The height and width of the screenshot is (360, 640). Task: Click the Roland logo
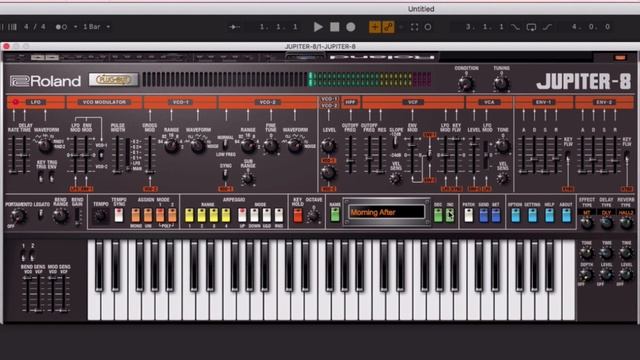[45, 81]
